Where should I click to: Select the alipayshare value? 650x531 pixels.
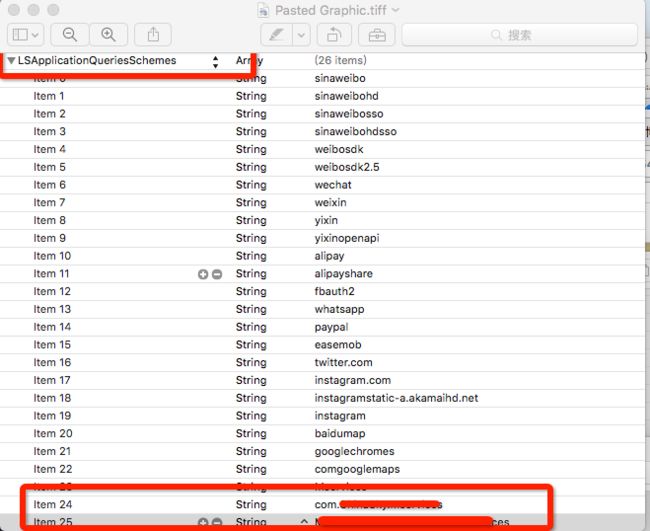343,274
